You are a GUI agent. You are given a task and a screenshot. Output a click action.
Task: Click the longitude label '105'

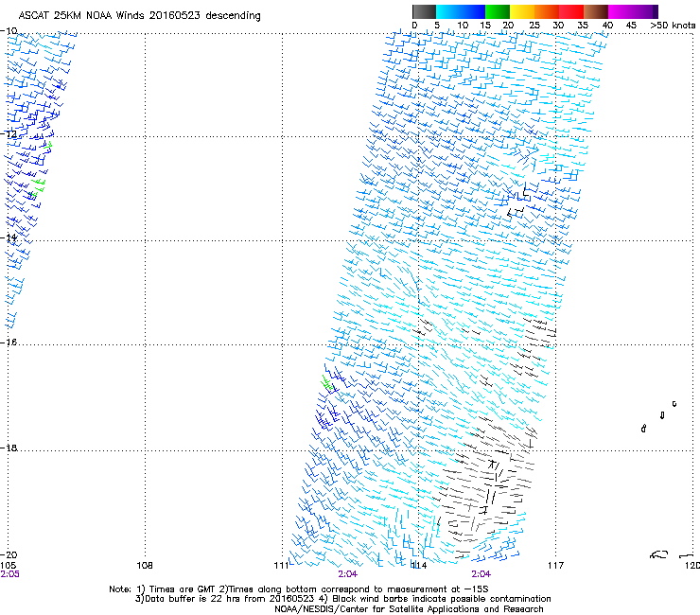pyautogui.click(x=8, y=566)
